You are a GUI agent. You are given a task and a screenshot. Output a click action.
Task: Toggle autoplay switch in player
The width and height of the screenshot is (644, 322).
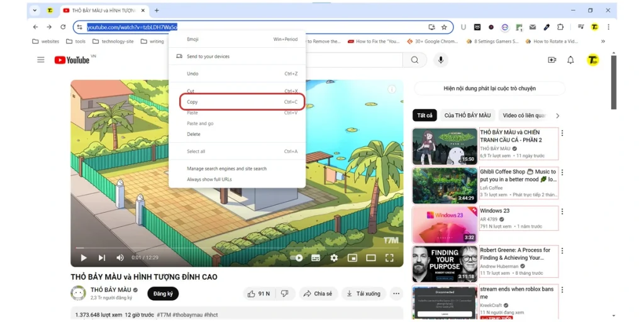297,258
